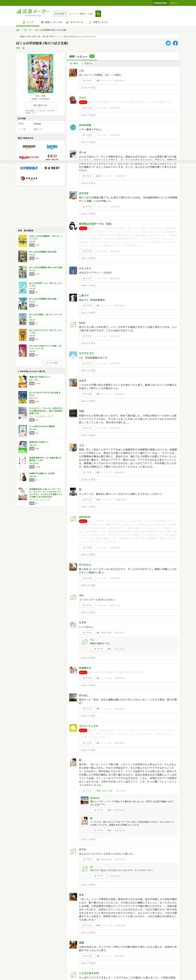Switch to the ネタバレ reviews tab
This screenshot has width=196, height=980.
click(x=88, y=64)
